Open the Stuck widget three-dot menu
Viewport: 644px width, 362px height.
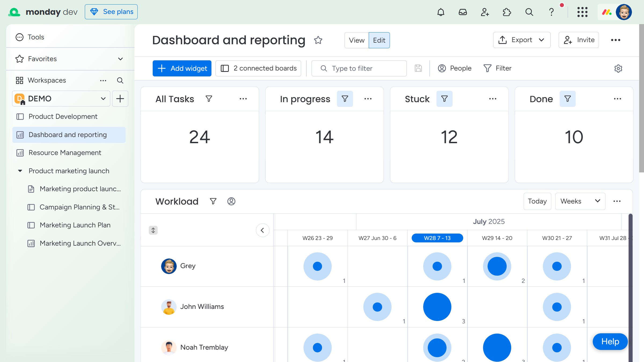(493, 99)
